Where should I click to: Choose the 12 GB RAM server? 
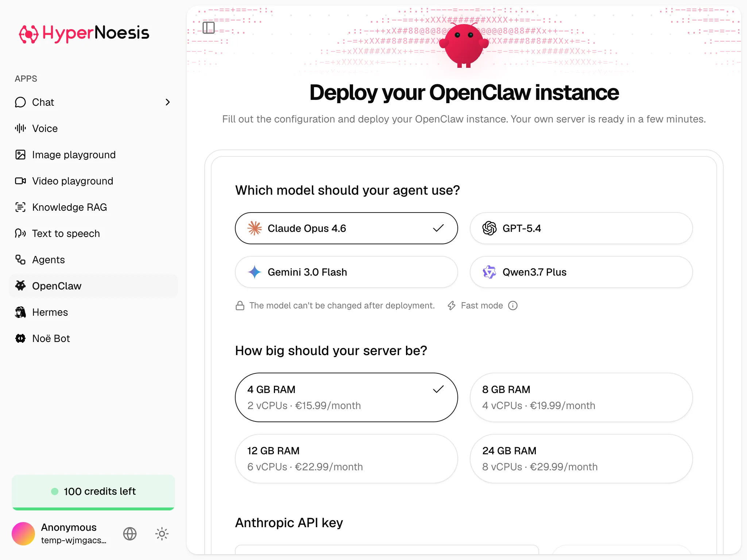(x=347, y=459)
